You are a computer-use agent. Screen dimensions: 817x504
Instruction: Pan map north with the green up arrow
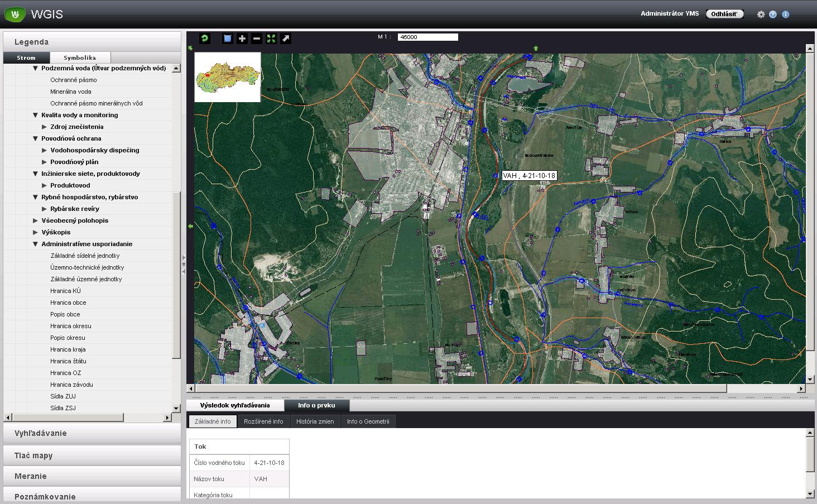pyautogui.click(x=536, y=49)
